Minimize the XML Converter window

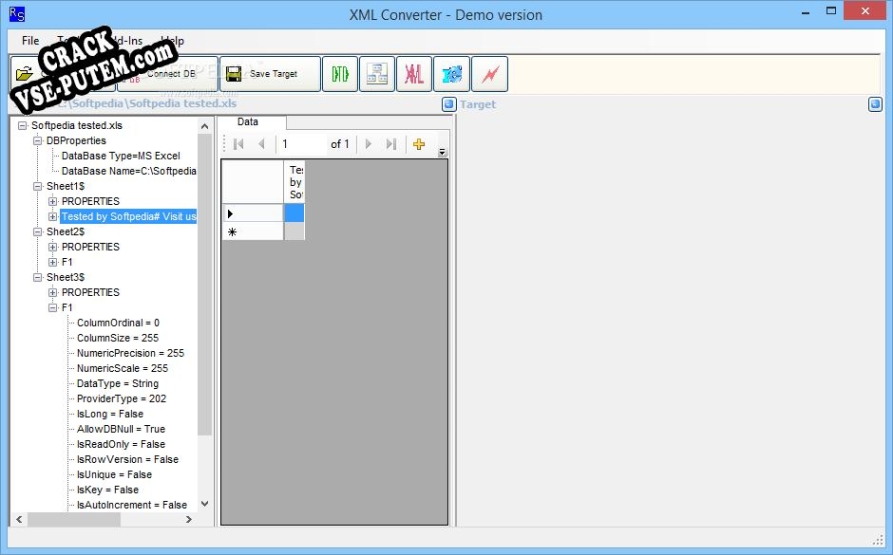805,12
